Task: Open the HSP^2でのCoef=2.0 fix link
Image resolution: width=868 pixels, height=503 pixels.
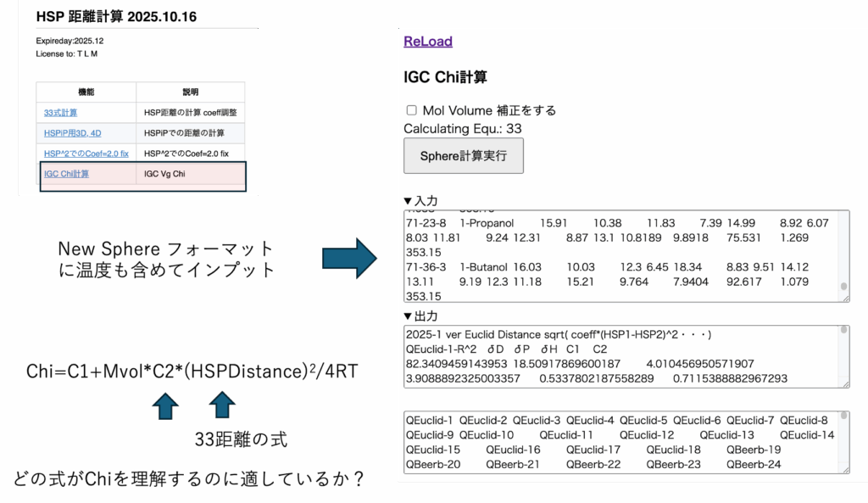Action: coord(86,154)
